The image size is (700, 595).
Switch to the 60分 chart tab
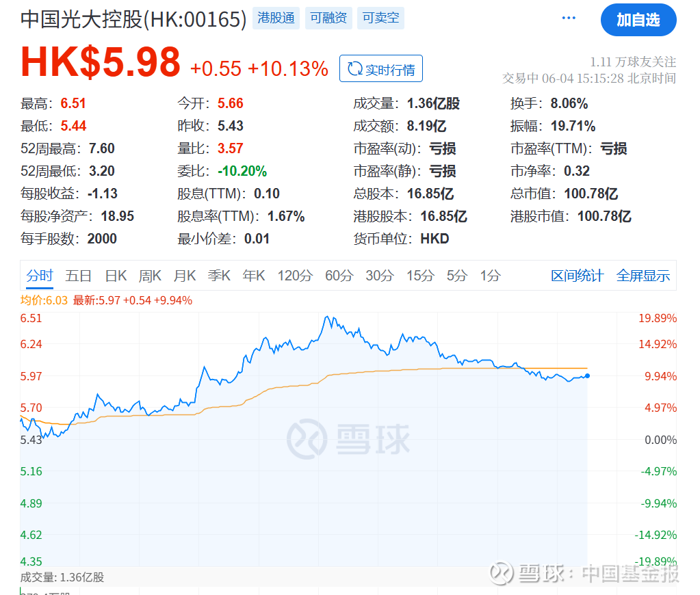[339, 276]
